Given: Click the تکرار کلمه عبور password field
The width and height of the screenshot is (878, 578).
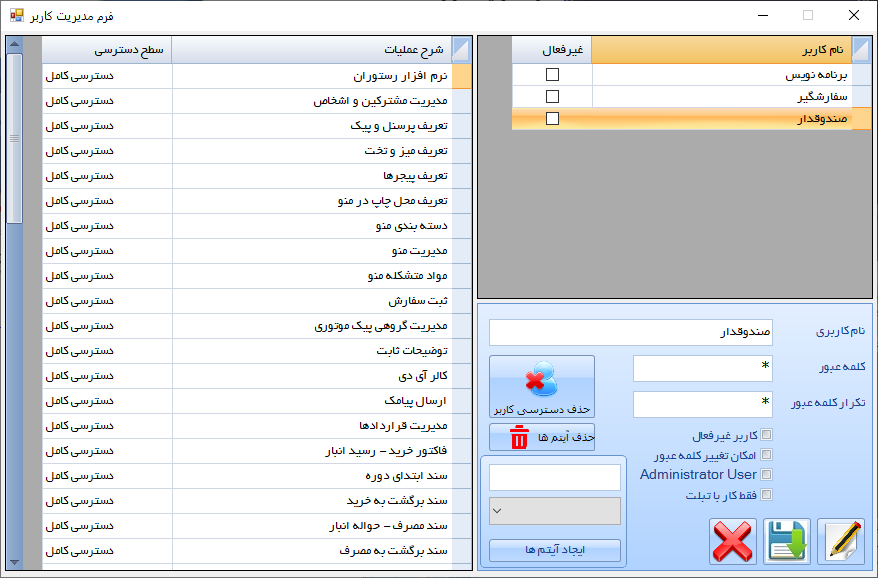Looking at the screenshot, I should click(704, 404).
